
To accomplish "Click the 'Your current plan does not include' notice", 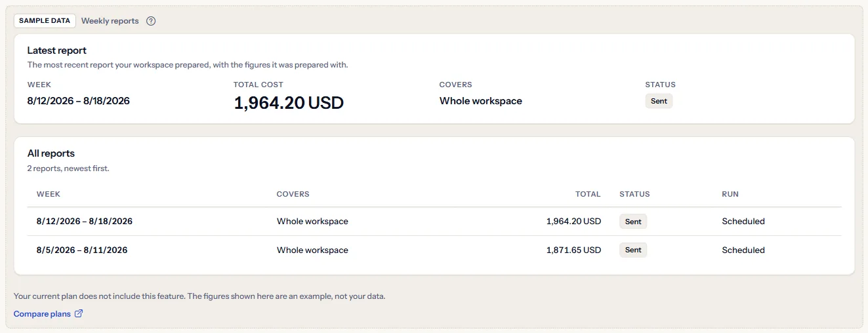I will tap(199, 296).
